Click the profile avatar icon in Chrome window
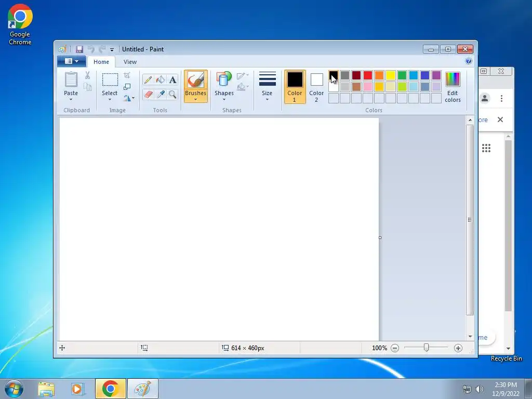The width and height of the screenshot is (532, 399). pyautogui.click(x=485, y=98)
